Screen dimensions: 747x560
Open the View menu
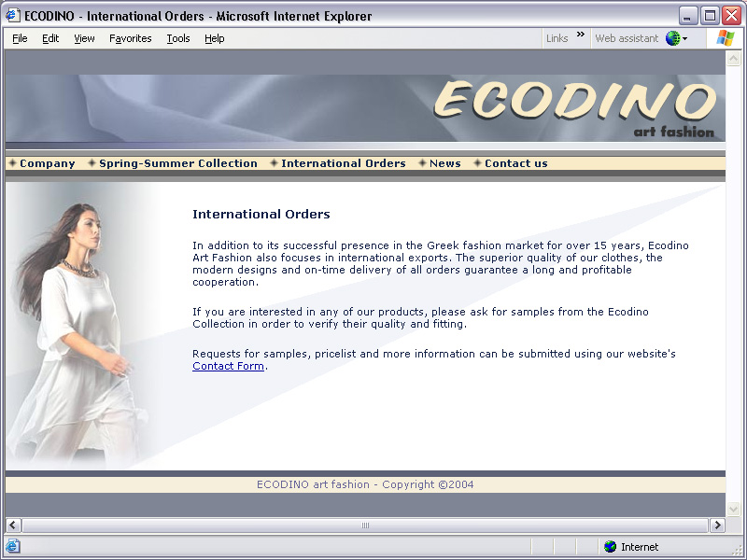(x=84, y=38)
